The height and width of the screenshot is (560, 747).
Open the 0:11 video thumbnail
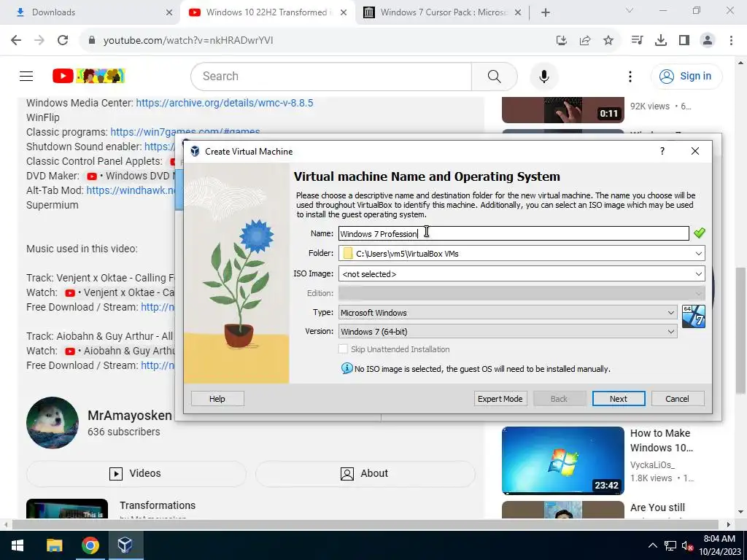tap(562, 110)
